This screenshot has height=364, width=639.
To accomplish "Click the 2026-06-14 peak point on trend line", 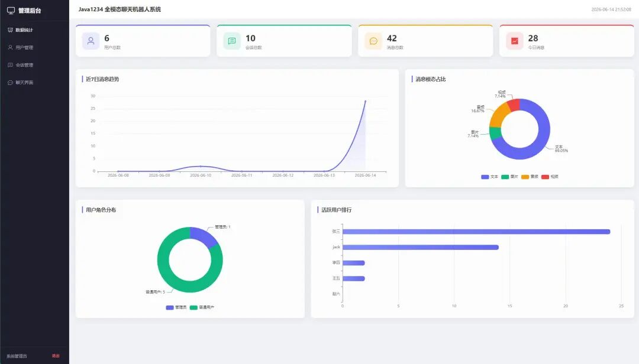I will point(365,102).
